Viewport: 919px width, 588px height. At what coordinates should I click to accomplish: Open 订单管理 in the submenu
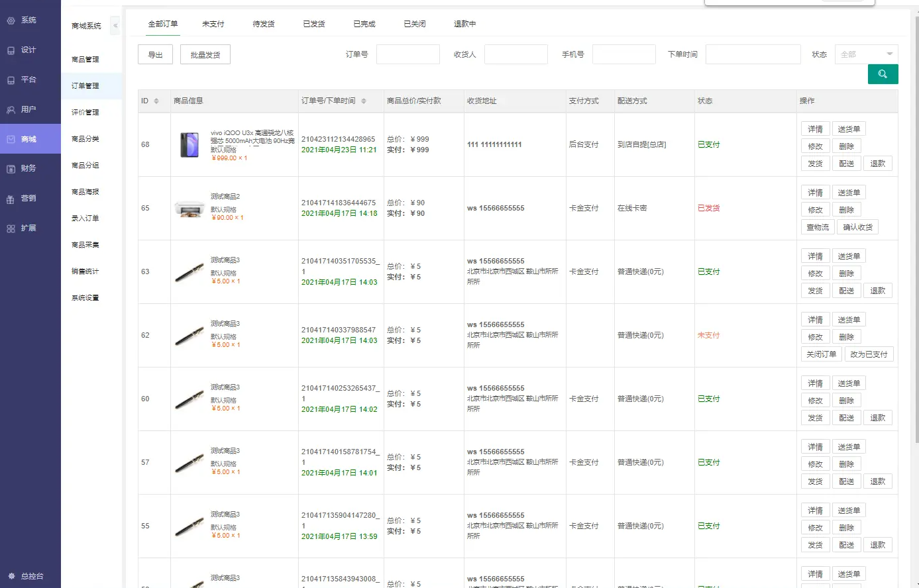85,86
